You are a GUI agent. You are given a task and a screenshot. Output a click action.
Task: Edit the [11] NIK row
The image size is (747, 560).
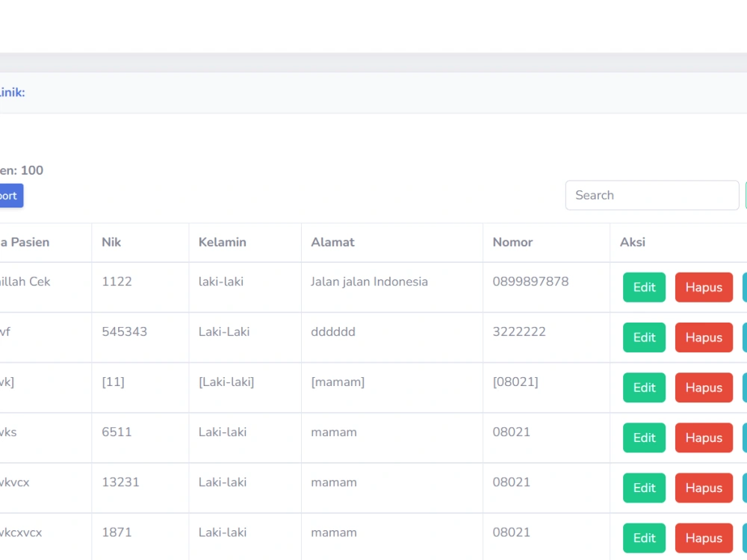coord(644,388)
